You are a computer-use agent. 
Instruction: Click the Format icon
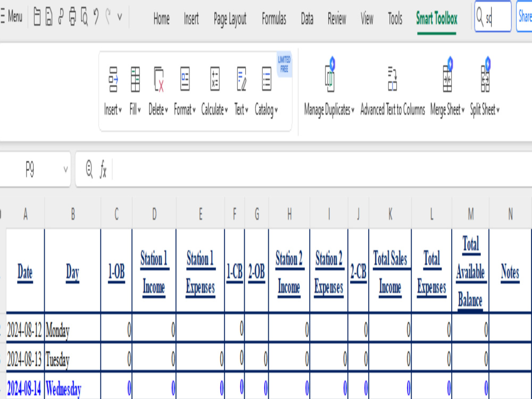[x=185, y=79]
